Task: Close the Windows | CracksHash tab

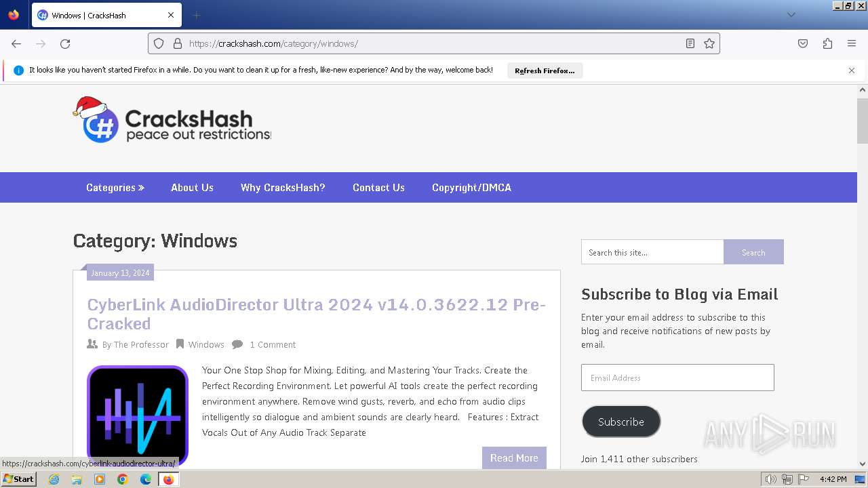Action: click(x=171, y=15)
